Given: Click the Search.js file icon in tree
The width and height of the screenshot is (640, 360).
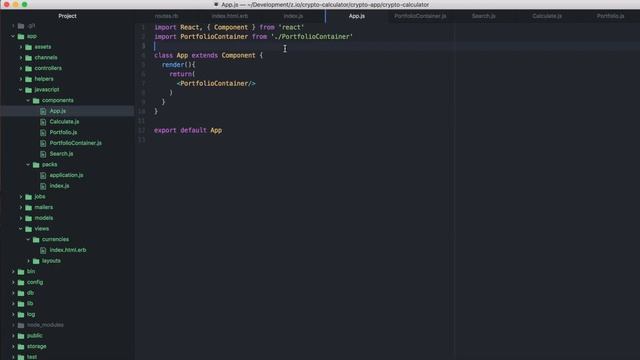Looking at the screenshot, I should pos(43,154).
